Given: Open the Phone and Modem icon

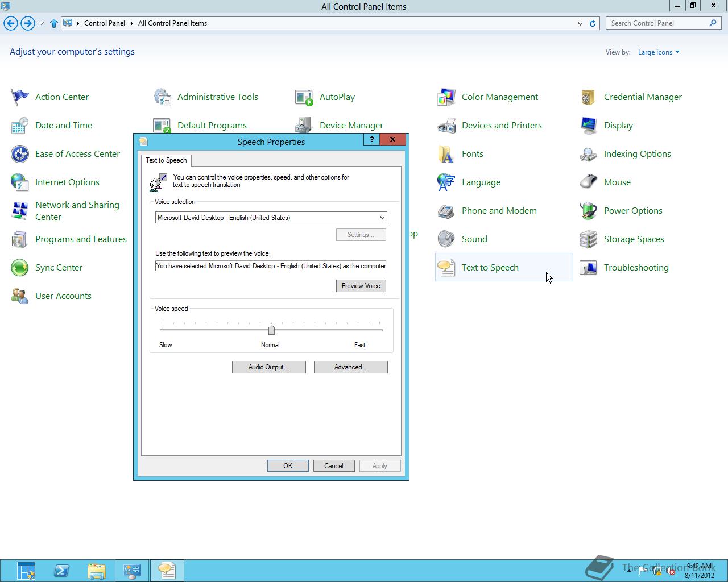Looking at the screenshot, I should point(446,211).
